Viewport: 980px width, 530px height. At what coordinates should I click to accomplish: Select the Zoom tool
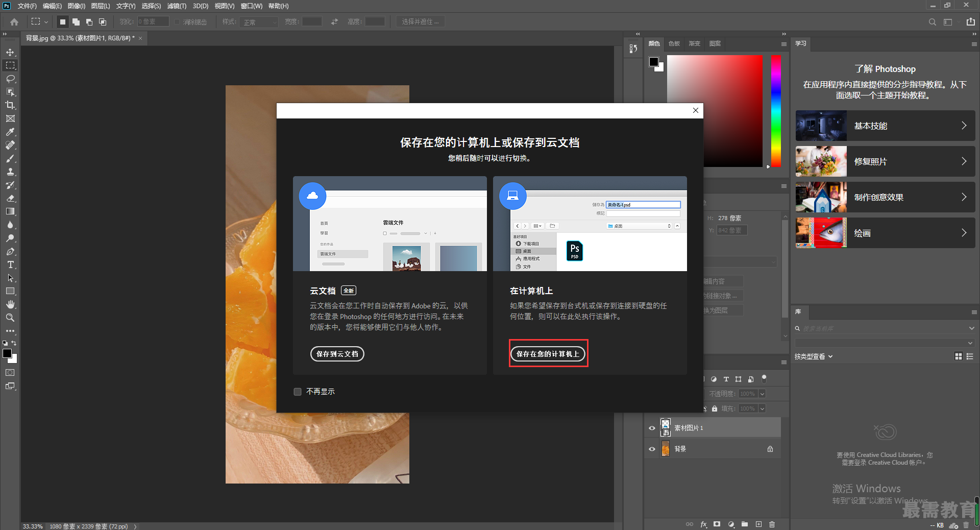click(x=10, y=318)
